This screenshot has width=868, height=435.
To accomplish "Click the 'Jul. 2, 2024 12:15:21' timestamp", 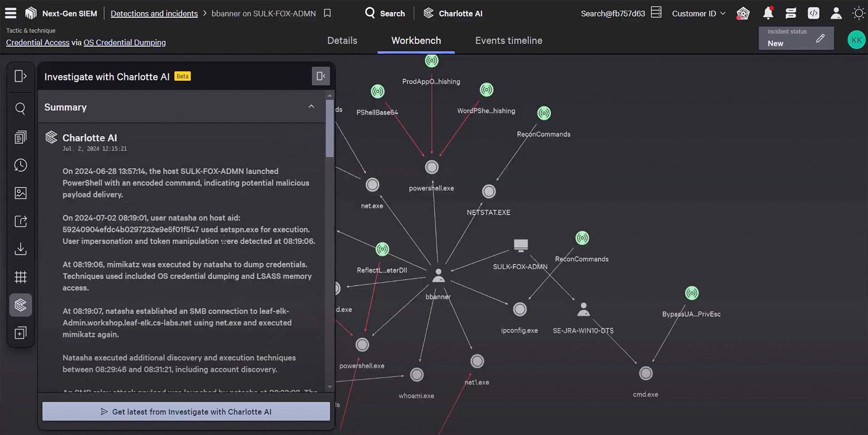I will click(x=95, y=149).
